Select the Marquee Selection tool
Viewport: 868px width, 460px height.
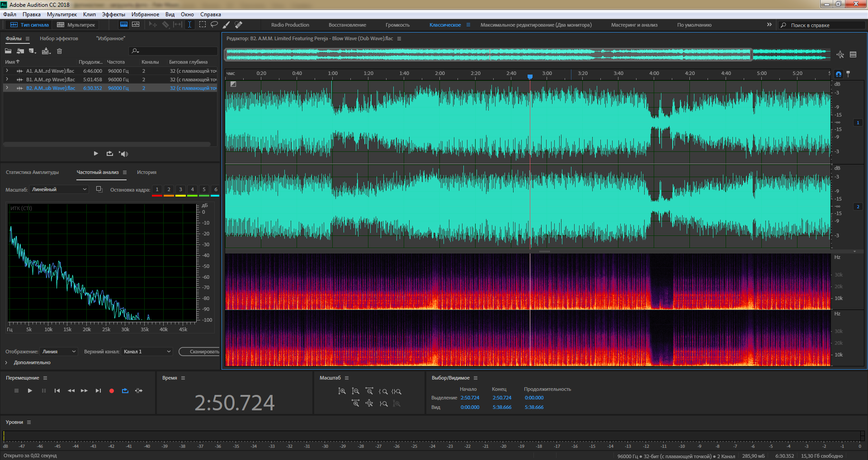coord(203,25)
